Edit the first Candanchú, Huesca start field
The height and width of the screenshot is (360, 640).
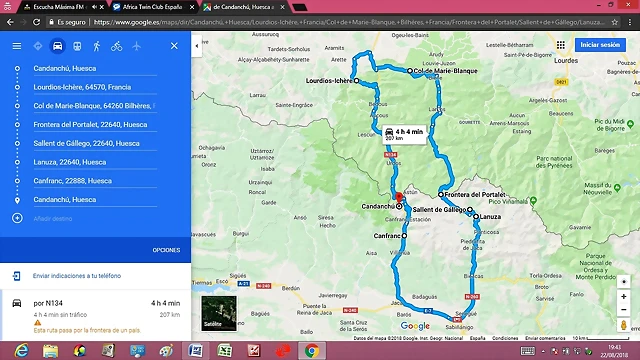click(x=95, y=69)
